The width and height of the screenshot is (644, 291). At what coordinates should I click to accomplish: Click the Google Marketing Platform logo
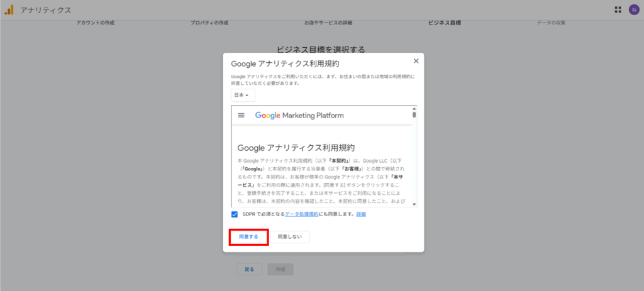[x=299, y=116]
